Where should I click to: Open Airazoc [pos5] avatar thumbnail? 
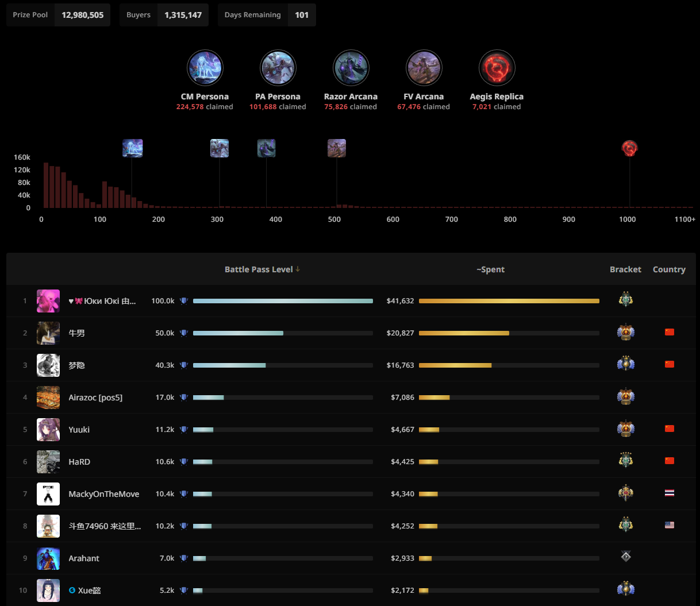pyautogui.click(x=48, y=397)
